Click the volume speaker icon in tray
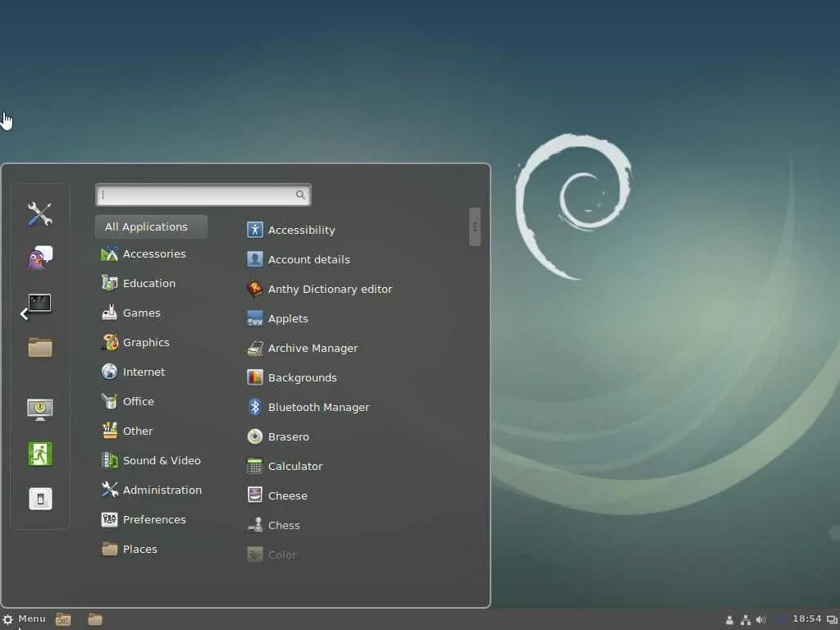840x630 pixels. pos(760,620)
